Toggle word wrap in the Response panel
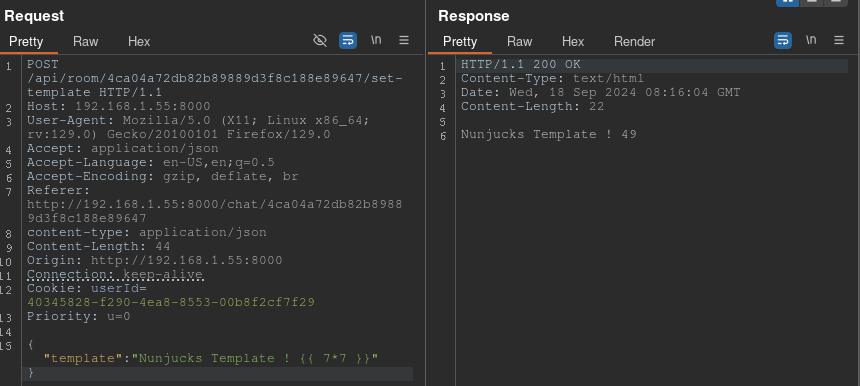This screenshot has height=386, width=860. tap(783, 41)
